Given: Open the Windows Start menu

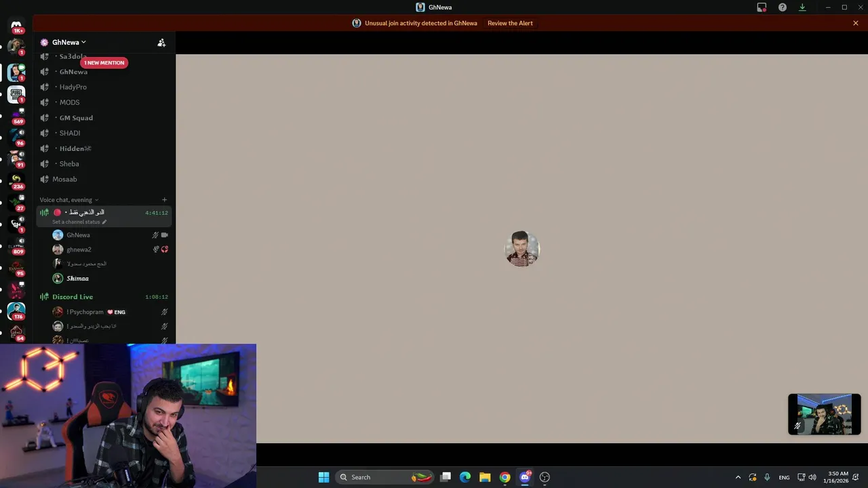Looking at the screenshot, I should pos(323,477).
